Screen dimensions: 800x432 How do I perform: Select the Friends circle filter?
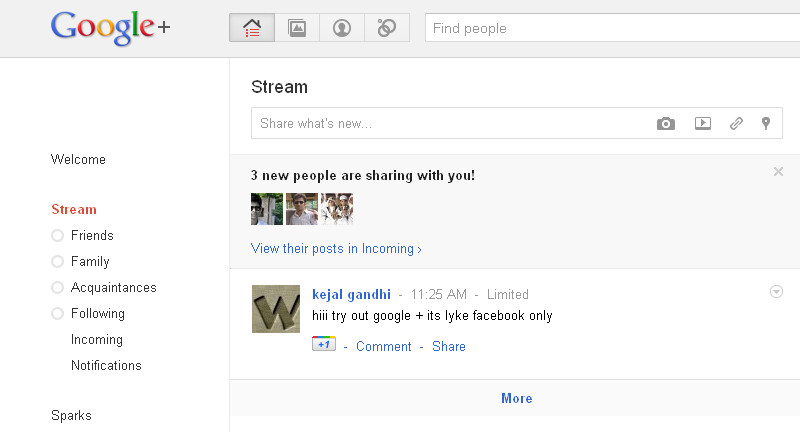tap(82, 235)
